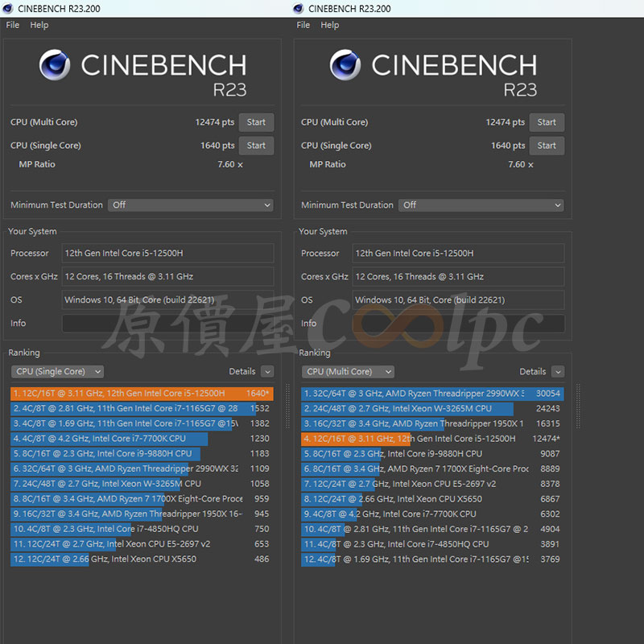Start Single Core test in left window
Viewport: 644px width, 644px height.
pyautogui.click(x=256, y=146)
